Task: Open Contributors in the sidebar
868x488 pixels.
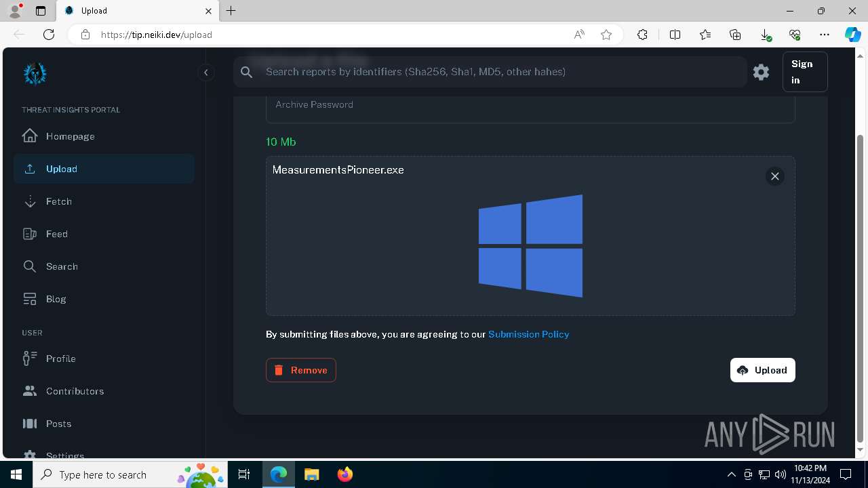Action: click(x=104, y=391)
